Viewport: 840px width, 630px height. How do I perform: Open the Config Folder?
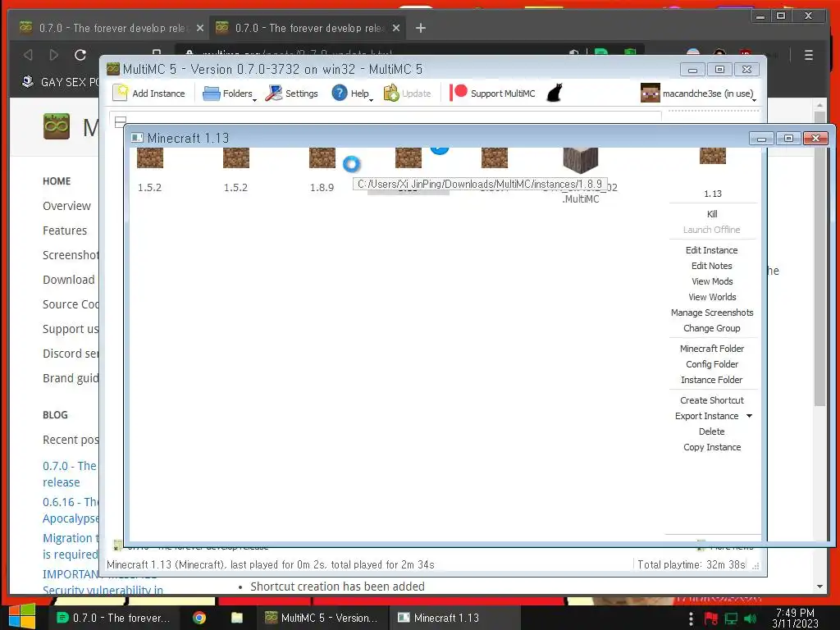(x=712, y=363)
